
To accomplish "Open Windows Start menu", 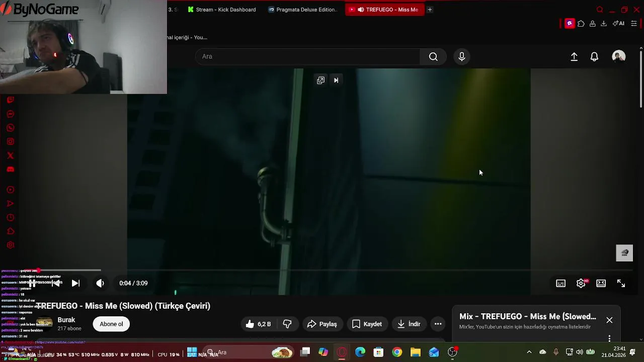I will [192, 352].
